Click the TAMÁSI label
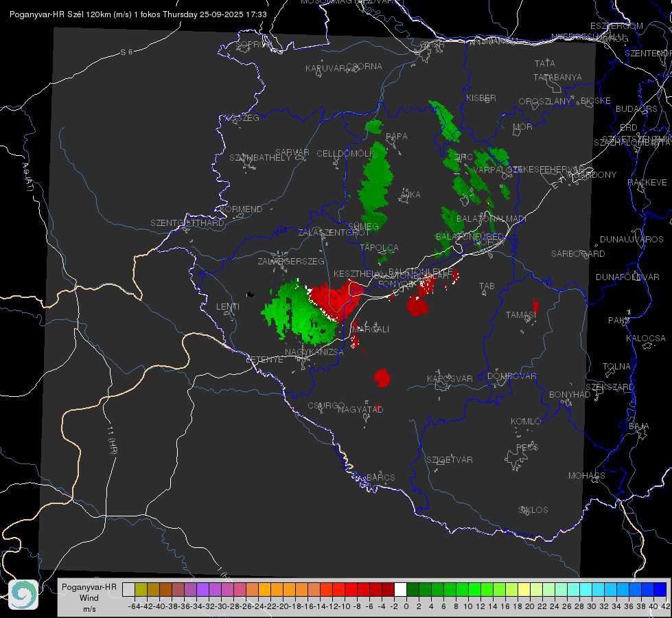 [x=521, y=315]
